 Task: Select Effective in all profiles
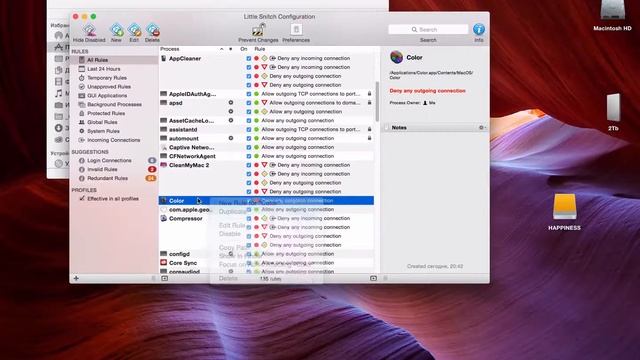pos(114,199)
